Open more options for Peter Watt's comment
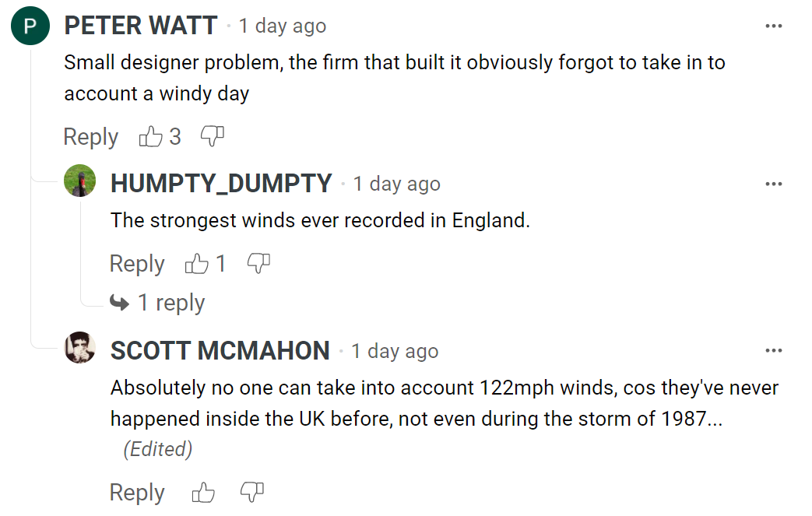 pyautogui.click(x=773, y=26)
